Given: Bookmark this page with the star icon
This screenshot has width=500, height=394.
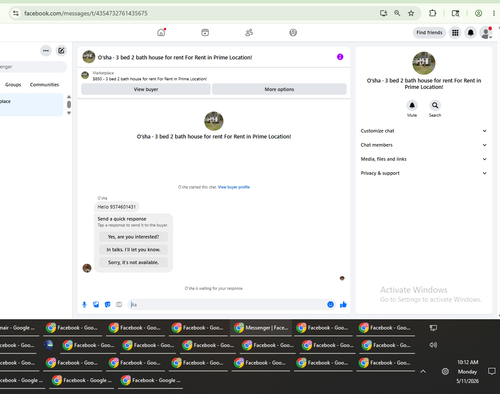Looking at the screenshot, I should 411,13.
